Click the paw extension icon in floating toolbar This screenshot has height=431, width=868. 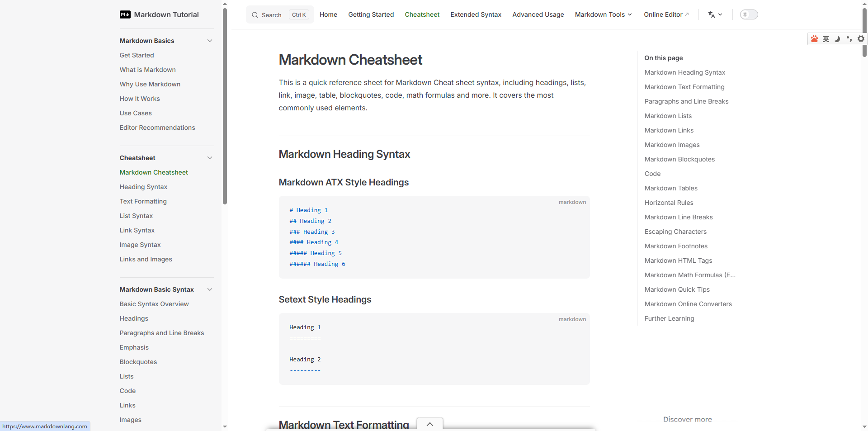click(x=814, y=39)
